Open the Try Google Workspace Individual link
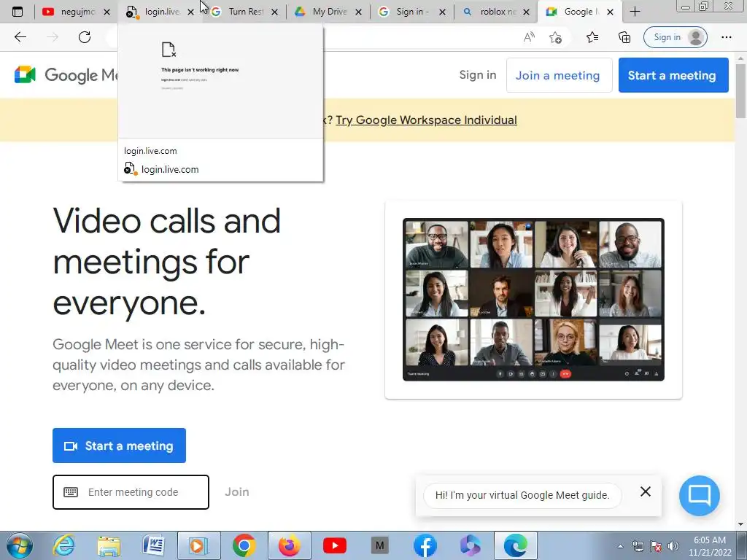This screenshot has width=747, height=560. pyautogui.click(x=426, y=120)
